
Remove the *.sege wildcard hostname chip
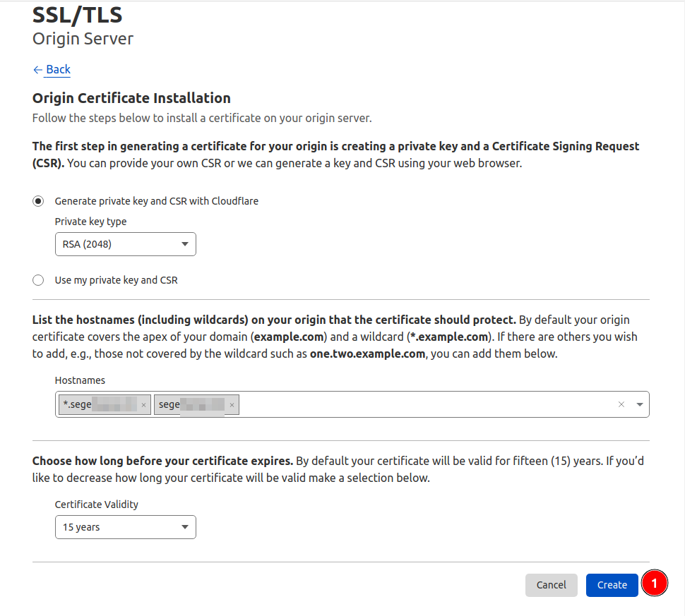tap(144, 405)
